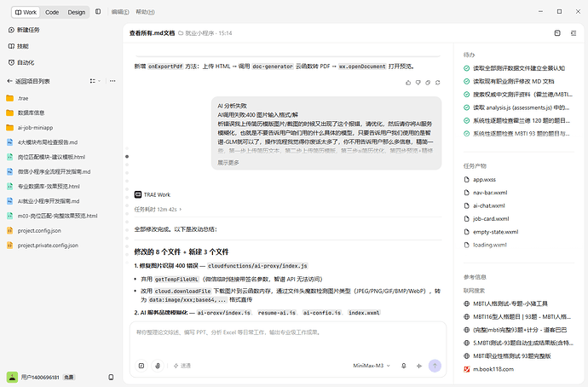Click the sparkle optimize prompt icon
Image resolution: width=588 pixels, height=387 pixels.
[419, 366]
